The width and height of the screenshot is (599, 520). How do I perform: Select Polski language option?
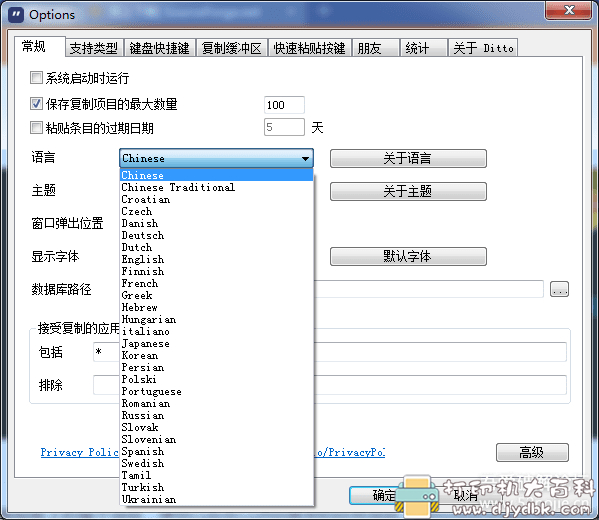point(217,379)
